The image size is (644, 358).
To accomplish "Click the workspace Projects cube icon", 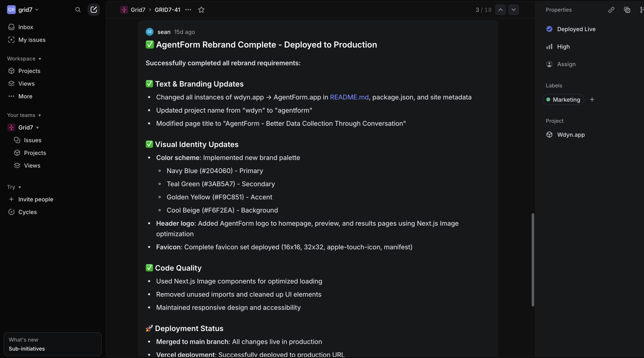I will 11,71.
